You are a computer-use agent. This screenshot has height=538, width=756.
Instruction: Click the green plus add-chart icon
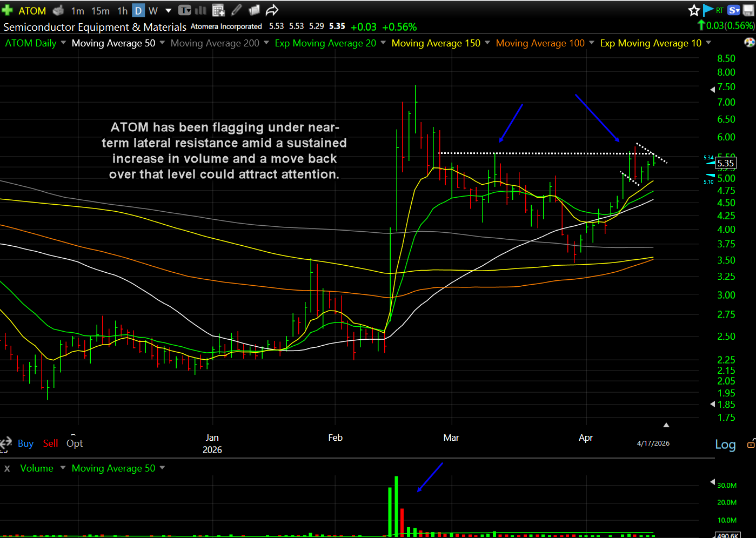[8, 10]
